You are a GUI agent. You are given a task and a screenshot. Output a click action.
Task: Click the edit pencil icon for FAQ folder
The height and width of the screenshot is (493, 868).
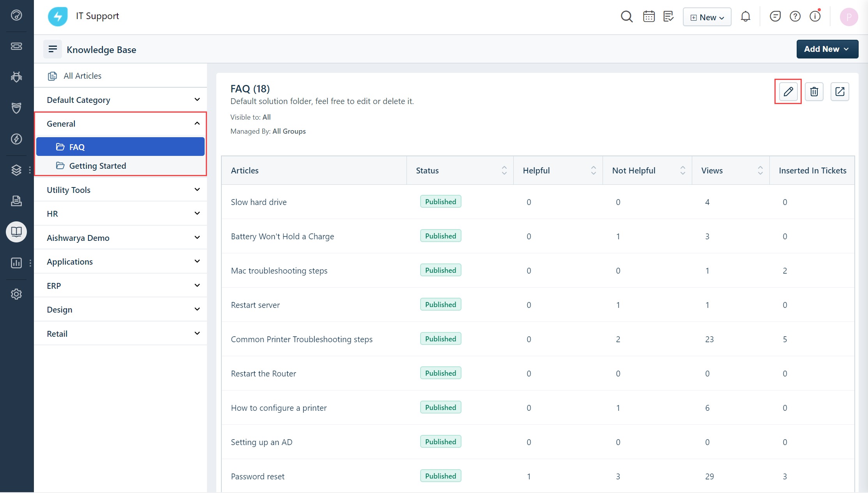pyautogui.click(x=788, y=92)
